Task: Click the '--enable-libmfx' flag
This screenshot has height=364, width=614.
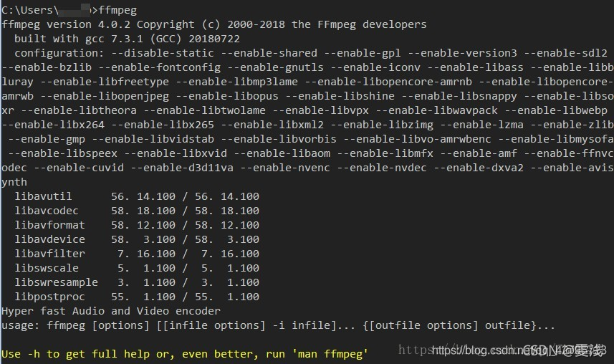Action: pyautogui.click(x=385, y=153)
